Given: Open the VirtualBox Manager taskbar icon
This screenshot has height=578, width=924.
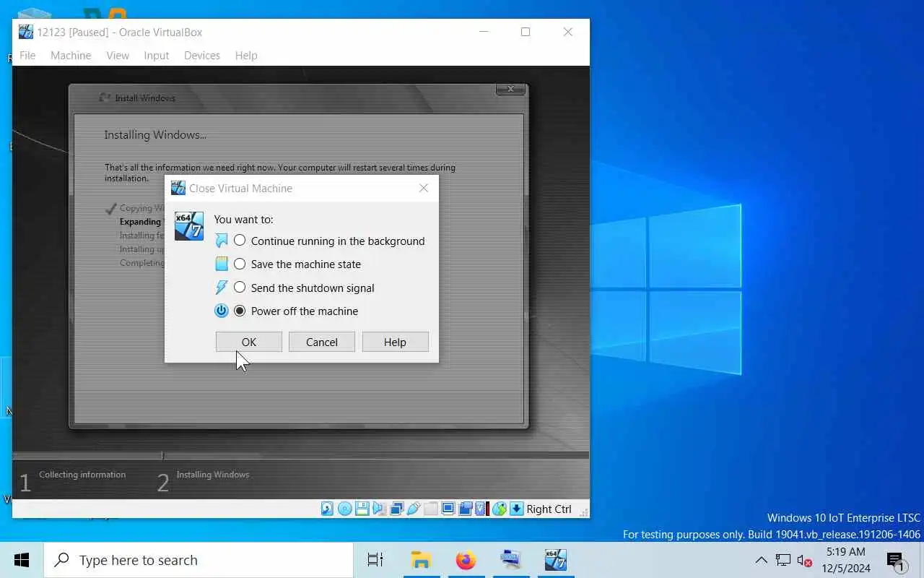Looking at the screenshot, I should [x=511, y=560].
